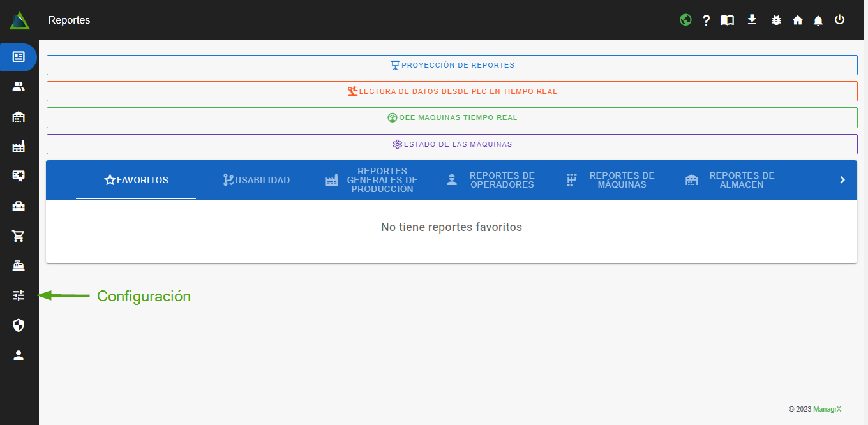Select the factory production icon in sidebar
868x425 pixels.
click(x=19, y=147)
